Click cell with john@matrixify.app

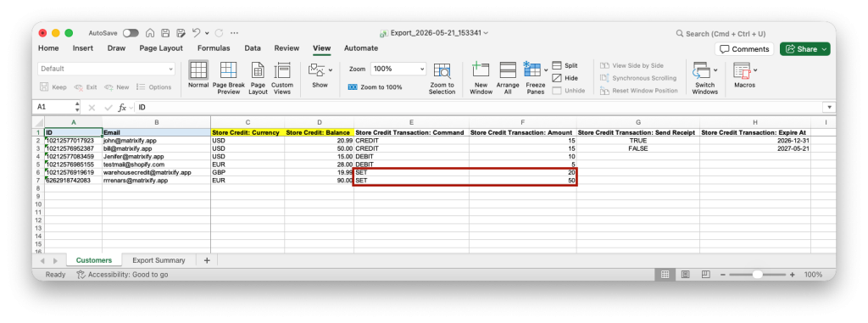pos(156,141)
